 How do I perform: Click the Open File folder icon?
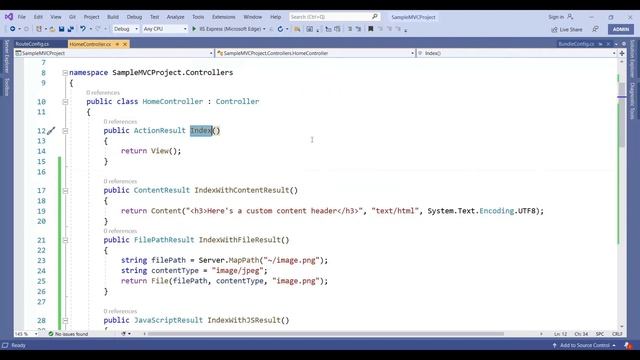52,29
